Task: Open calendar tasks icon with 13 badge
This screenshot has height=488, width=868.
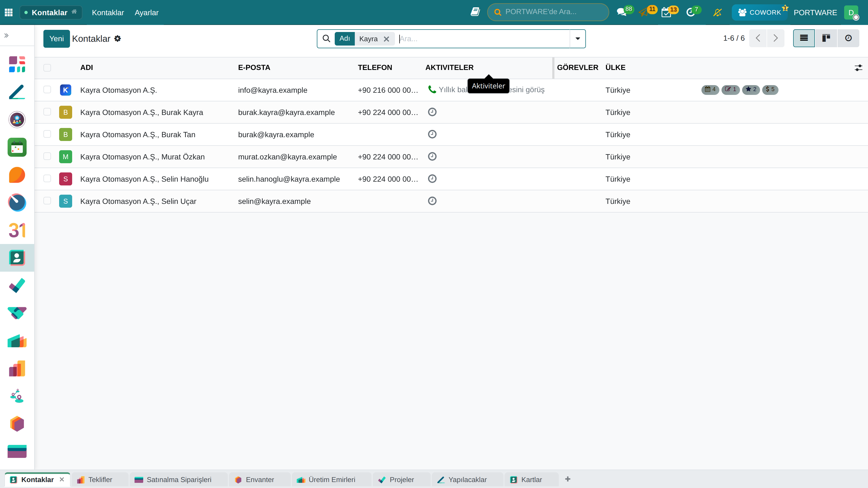Action: pyautogui.click(x=666, y=12)
